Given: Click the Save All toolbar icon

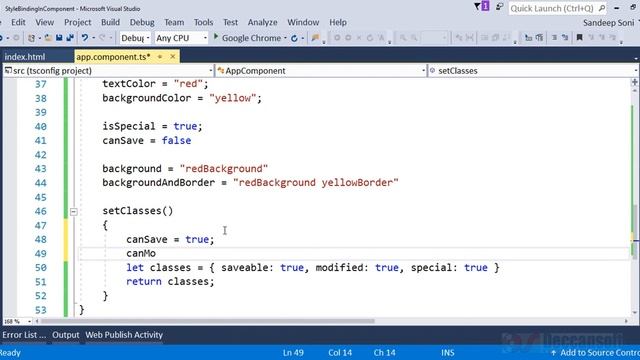Looking at the screenshot, I should (70, 38).
